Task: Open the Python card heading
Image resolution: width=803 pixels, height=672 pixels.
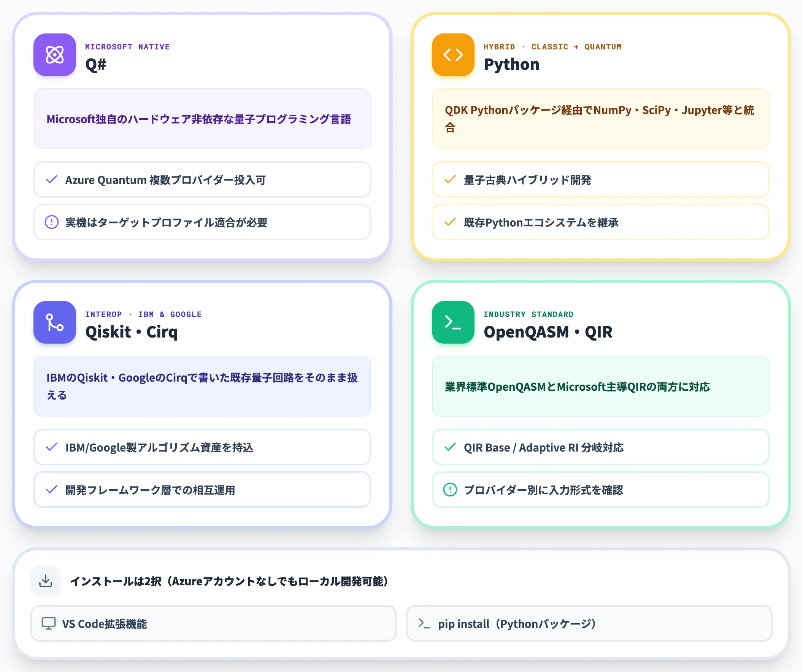Action: click(x=511, y=64)
